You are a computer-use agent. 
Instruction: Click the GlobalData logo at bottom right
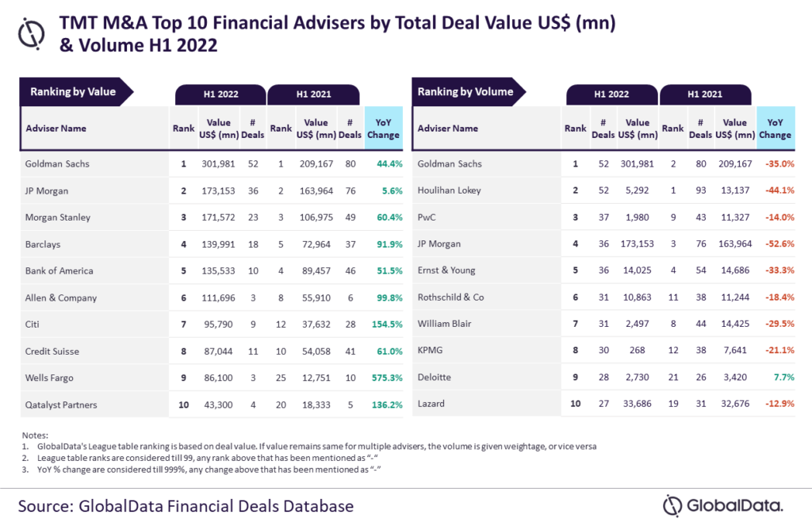tap(722, 505)
